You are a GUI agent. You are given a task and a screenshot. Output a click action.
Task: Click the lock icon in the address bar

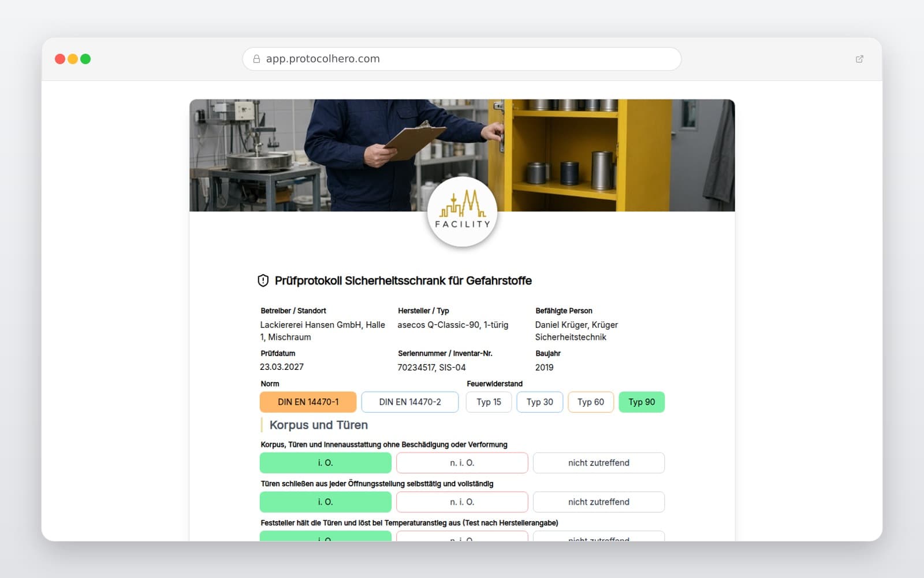click(256, 59)
